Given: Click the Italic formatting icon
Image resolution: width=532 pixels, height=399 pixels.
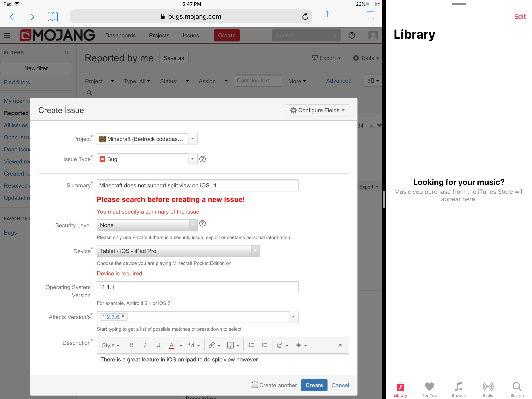Looking at the screenshot, I should click(145, 345).
